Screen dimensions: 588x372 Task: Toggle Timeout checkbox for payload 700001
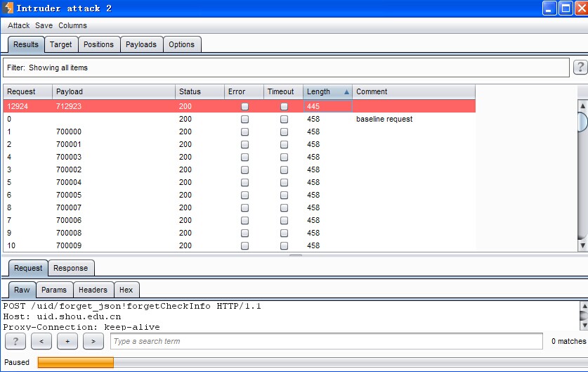coord(285,145)
